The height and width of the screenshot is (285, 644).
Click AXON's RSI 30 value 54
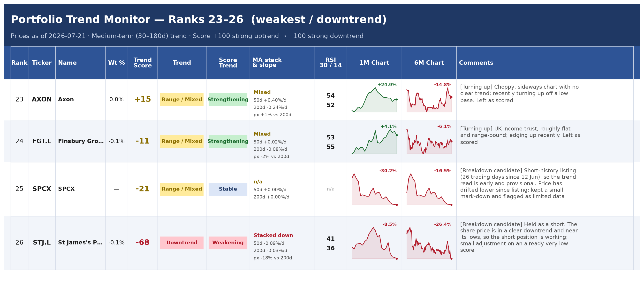(x=331, y=96)
